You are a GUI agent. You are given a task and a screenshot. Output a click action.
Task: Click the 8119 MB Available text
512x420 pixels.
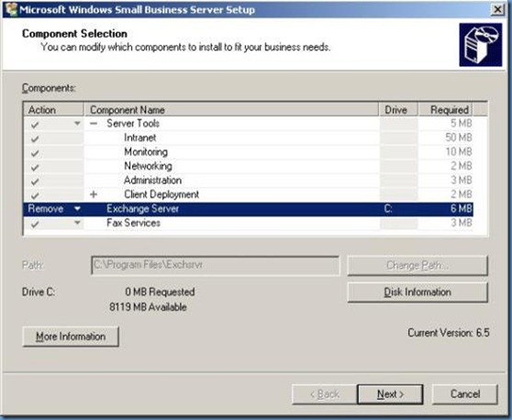[x=148, y=307]
